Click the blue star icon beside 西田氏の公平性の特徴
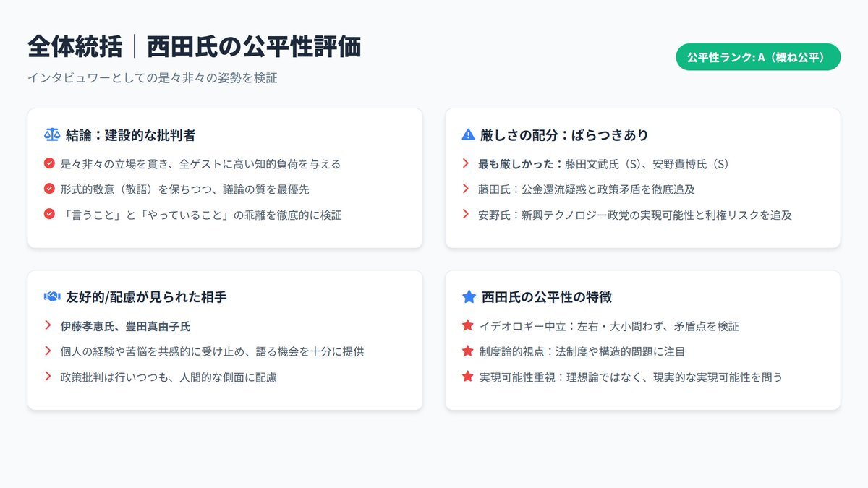Viewport: 868px width, 488px height. pos(469,296)
